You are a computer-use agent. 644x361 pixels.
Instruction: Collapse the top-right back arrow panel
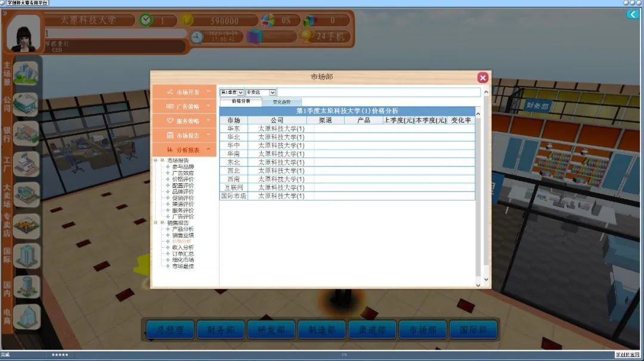click(632, 14)
